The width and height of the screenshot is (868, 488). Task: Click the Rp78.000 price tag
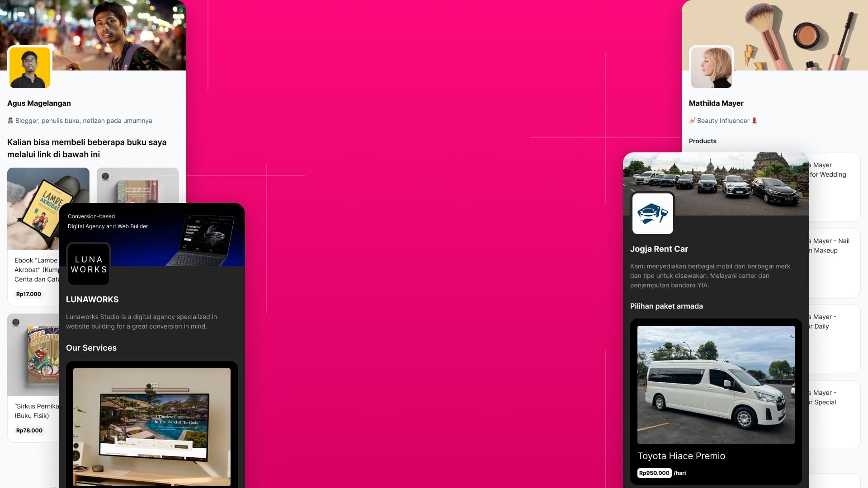(29, 431)
